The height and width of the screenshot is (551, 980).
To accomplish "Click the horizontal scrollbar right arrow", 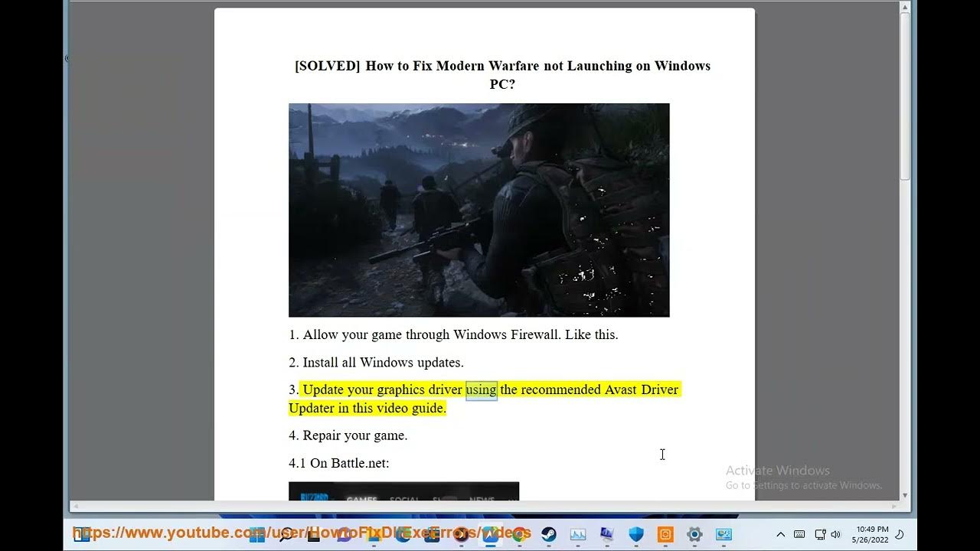I will [x=894, y=506].
